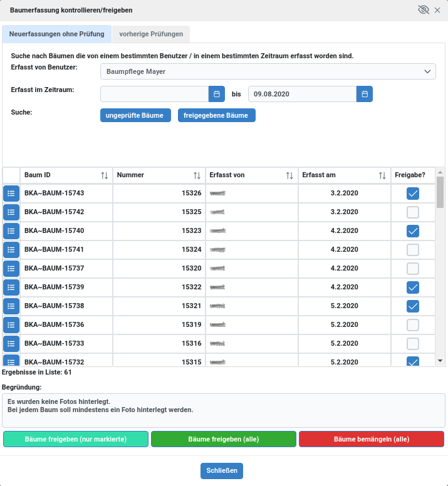448x486 pixels.
Task: Sort by Erfasst am column arrows
Action: [x=382, y=175]
